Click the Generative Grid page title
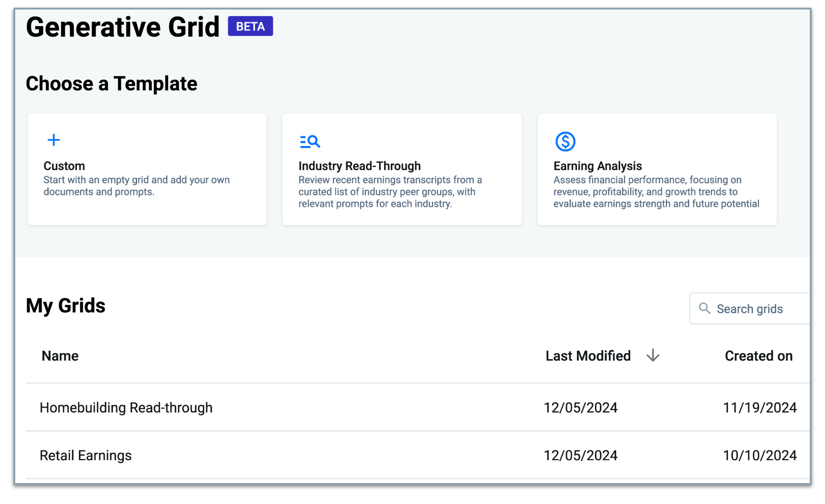The width and height of the screenshot is (825, 504). pos(122,27)
